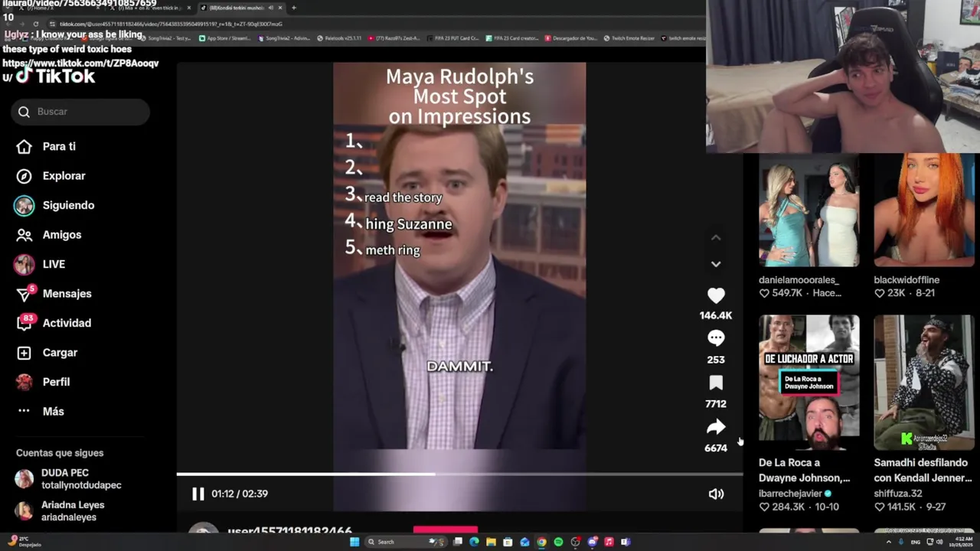Click the browser address bar URL

[171, 24]
